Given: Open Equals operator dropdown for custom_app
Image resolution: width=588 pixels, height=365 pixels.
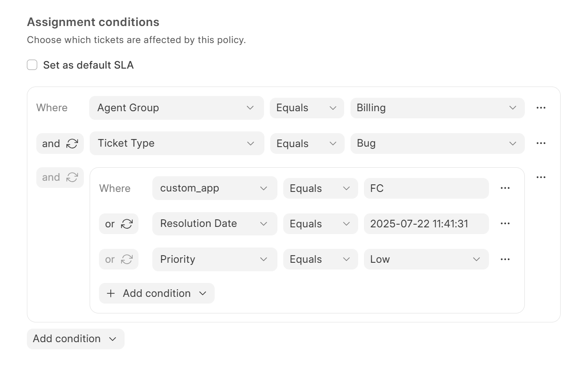Looking at the screenshot, I should pyautogui.click(x=320, y=188).
